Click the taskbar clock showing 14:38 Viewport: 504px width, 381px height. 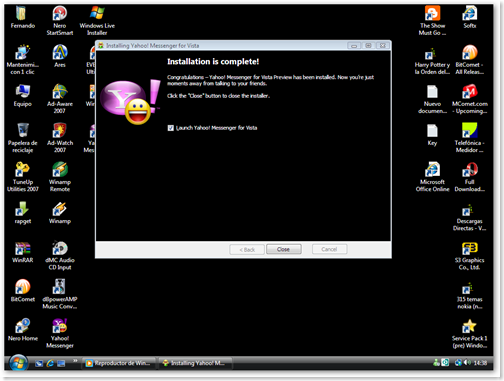click(480, 363)
